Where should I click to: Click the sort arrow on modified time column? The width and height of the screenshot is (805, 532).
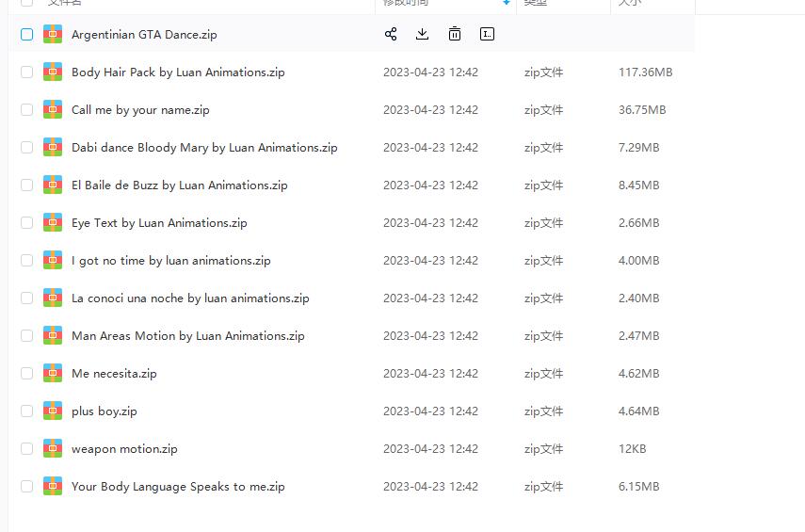tap(507, 3)
